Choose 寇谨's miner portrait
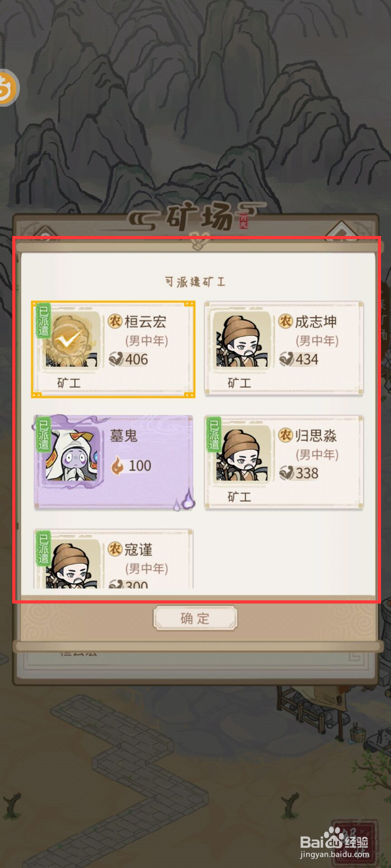This screenshot has height=868, width=391. coord(72,563)
